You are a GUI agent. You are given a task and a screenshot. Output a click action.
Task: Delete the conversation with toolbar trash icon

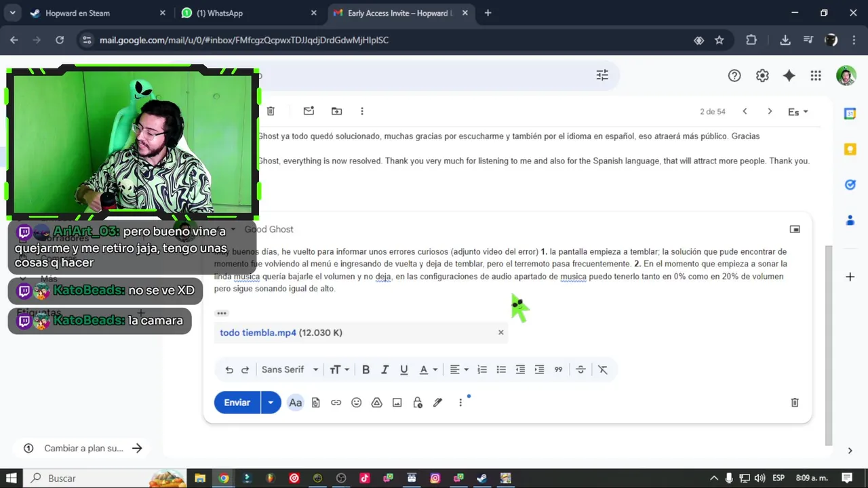[x=271, y=111]
